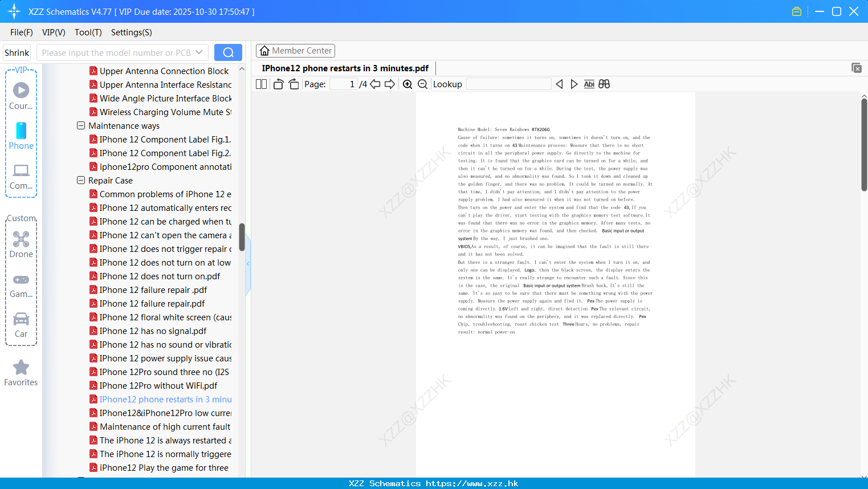Open IPhone 12 has no signal.pdf
This screenshot has height=489, width=868.
click(x=148, y=331)
